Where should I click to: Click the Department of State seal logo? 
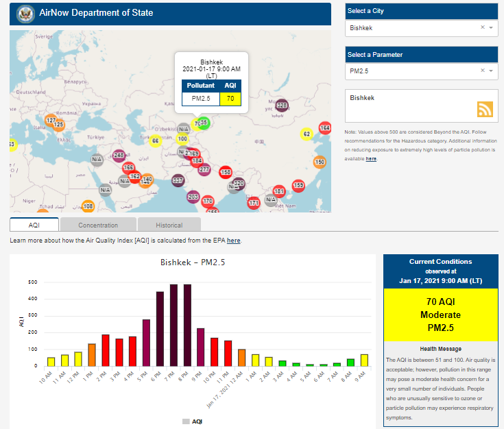pos(25,13)
